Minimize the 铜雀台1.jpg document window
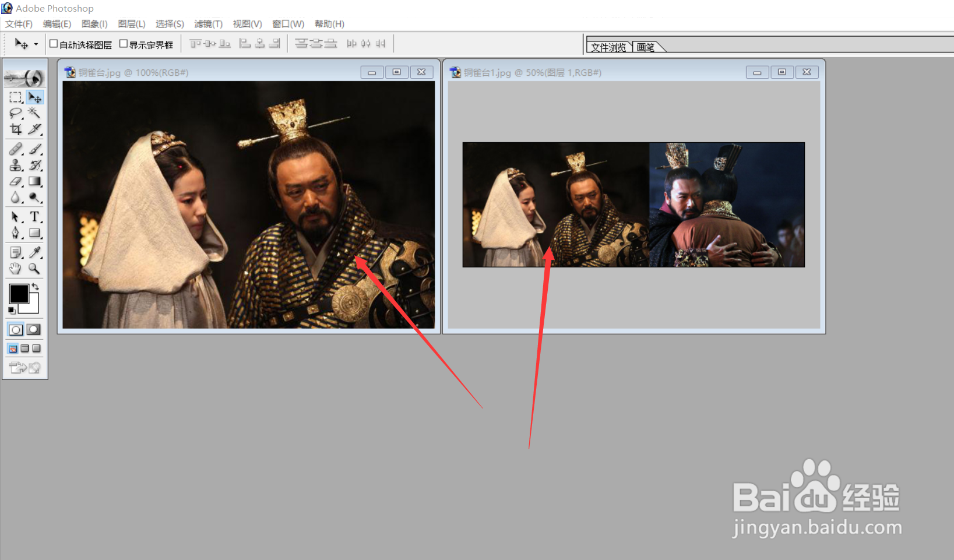This screenshot has height=560, width=954. click(x=757, y=72)
